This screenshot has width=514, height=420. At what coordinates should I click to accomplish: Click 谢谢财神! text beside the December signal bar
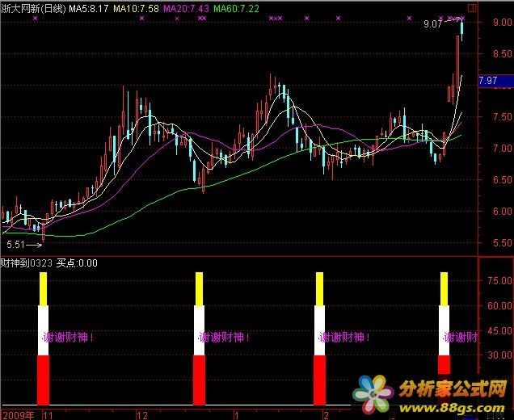click(x=225, y=337)
